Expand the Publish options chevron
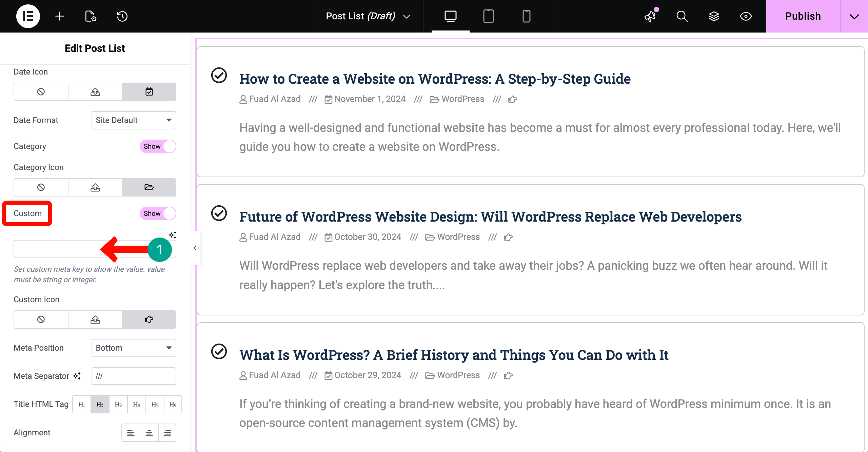Viewport: 868px width, 452px height. pyautogui.click(x=855, y=16)
